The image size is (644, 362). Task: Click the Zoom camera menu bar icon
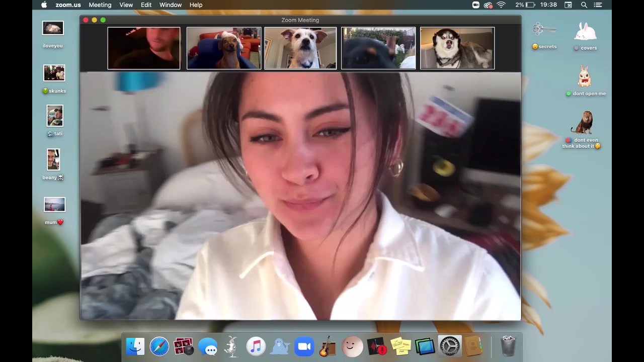pyautogui.click(x=476, y=5)
